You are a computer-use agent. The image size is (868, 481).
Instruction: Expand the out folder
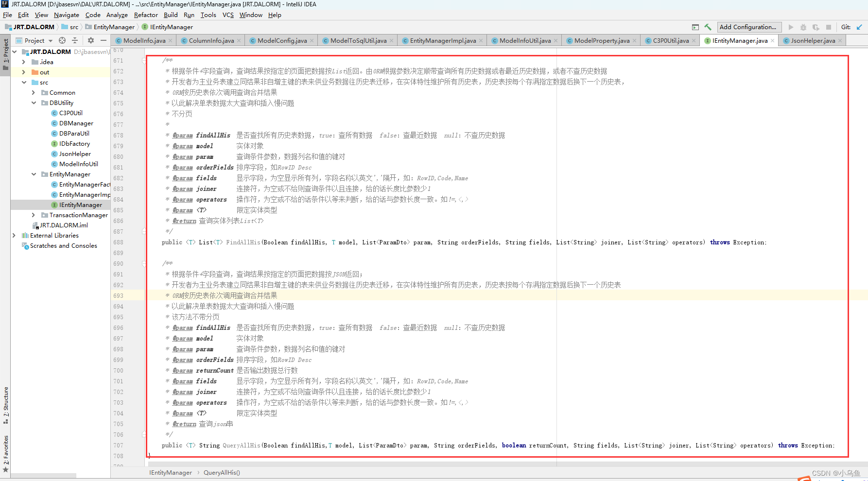pyautogui.click(x=24, y=72)
